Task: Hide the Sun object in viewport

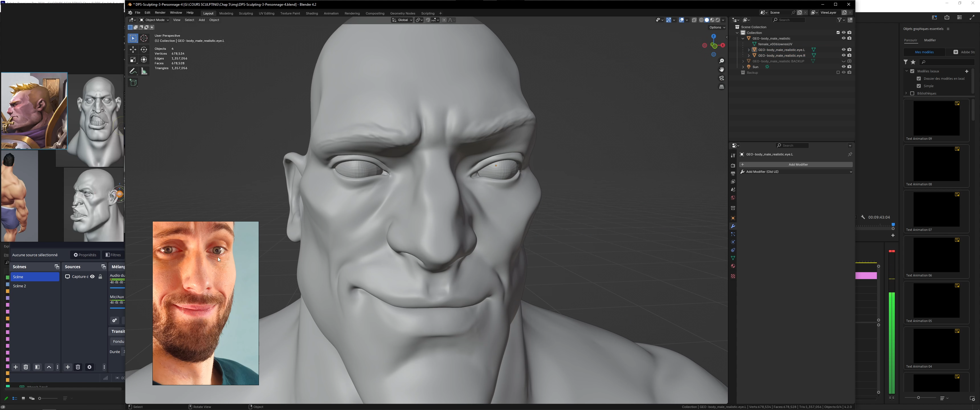Action: click(x=844, y=67)
